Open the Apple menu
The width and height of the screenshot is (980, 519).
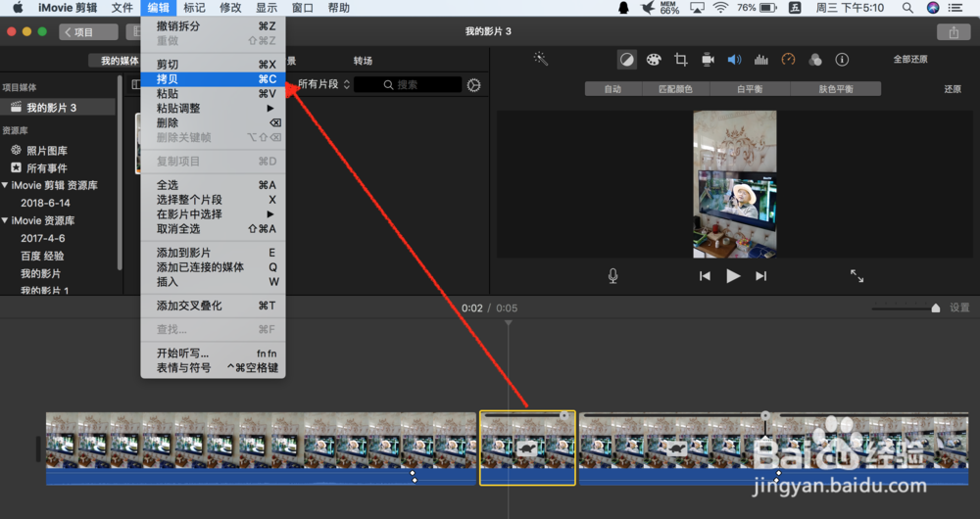click(x=18, y=8)
